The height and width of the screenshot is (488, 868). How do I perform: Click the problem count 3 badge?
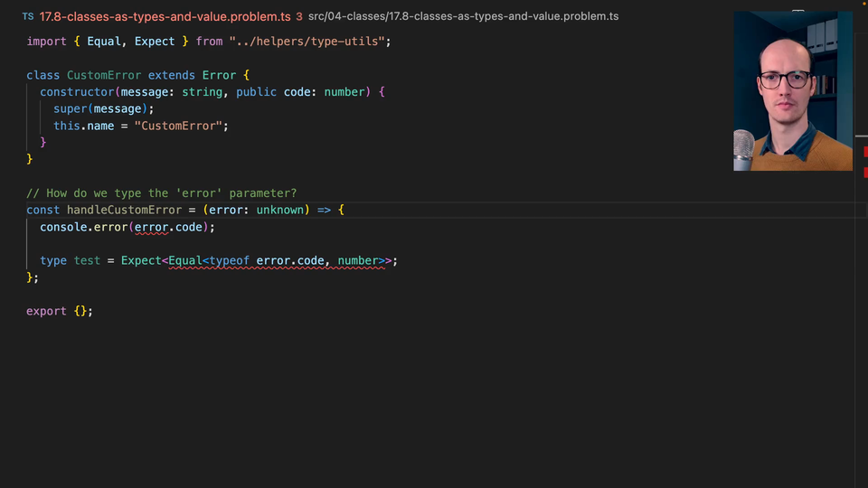[298, 16]
